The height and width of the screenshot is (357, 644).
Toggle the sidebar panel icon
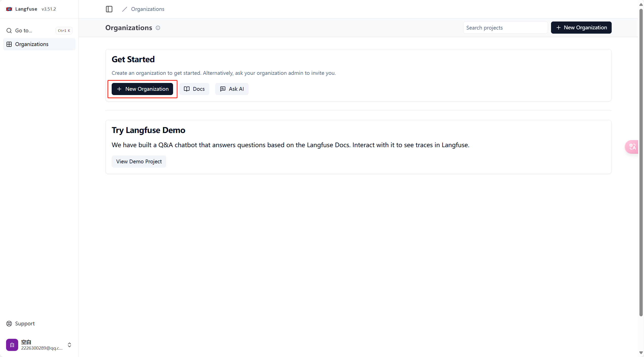[109, 9]
